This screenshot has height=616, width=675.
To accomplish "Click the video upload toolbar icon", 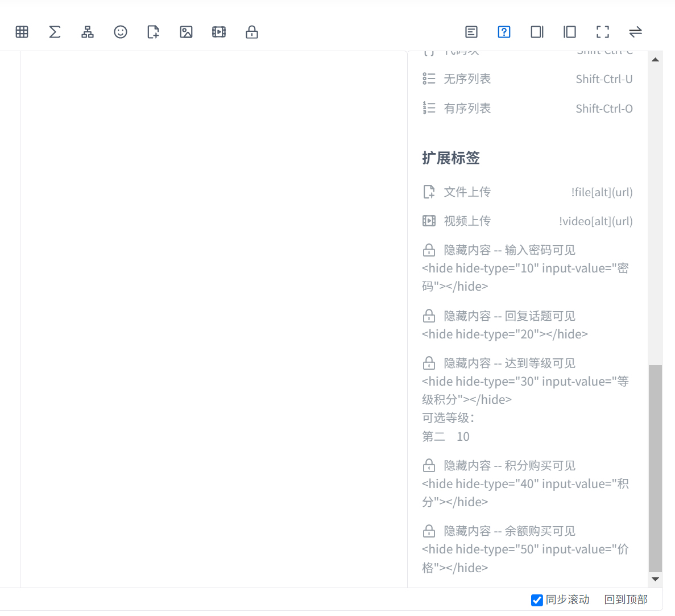I will pyautogui.click(x=219, y=32).
